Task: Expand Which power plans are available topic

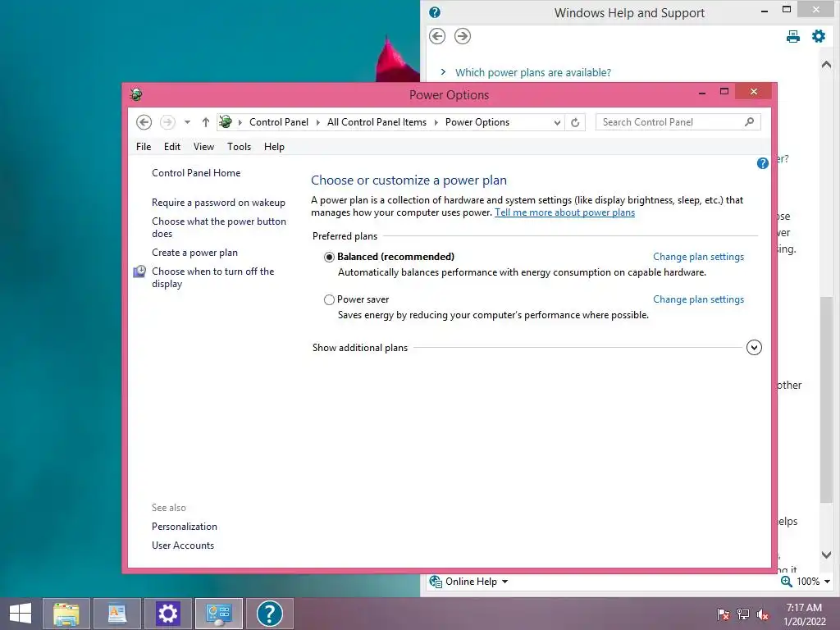Action: [x=532, y=72]
